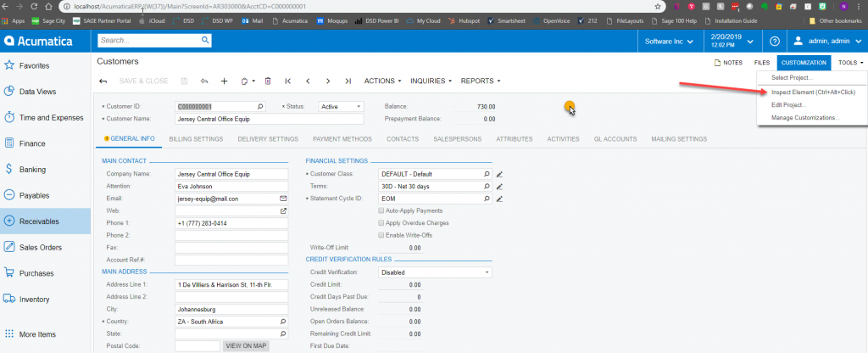Screen dimensions: 868x353
Task: Open the TOOLS dropdown
Action: [851, 63]
